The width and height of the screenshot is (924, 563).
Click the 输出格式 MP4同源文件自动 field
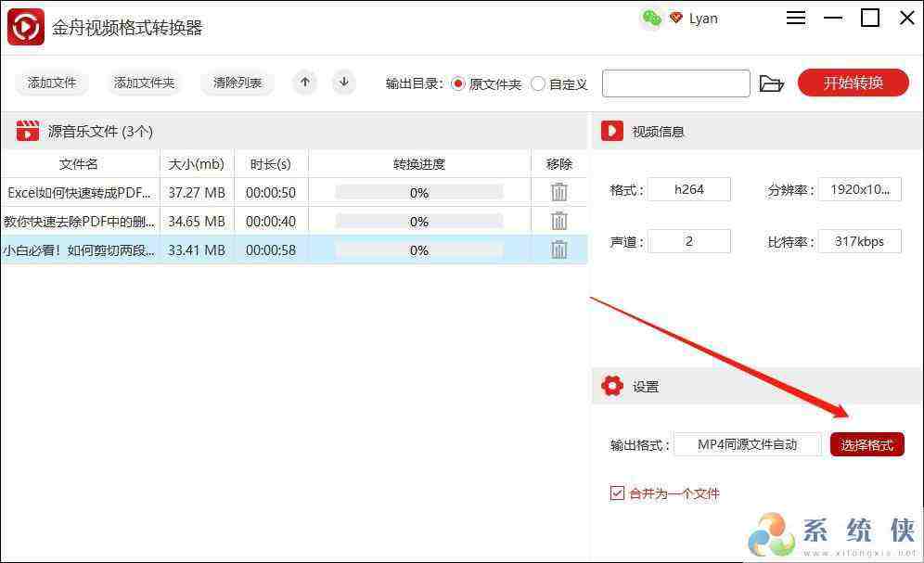pyautogui.click(x=747, y=444)
